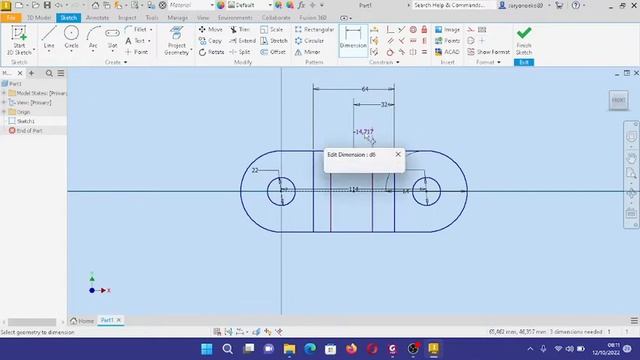Close the Edit Dimension dialog
This screenshot has width=640, height=360.
(x=398, y=154)
